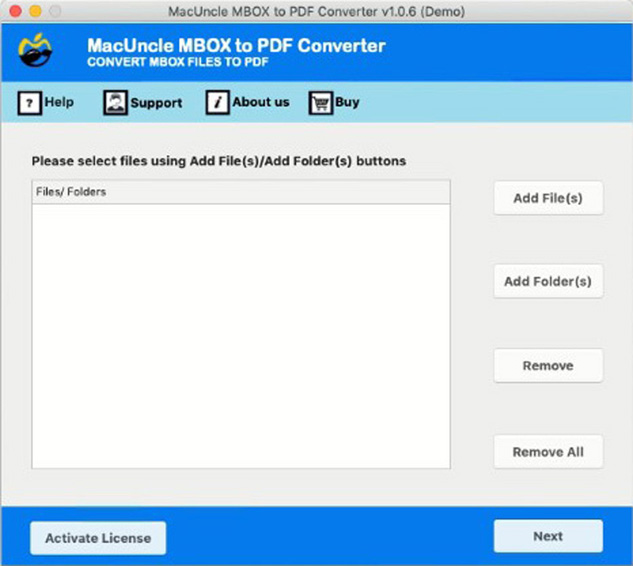This screenshot has width=633, height=566.
Task: Click the Add Folder(s) button
Action: [x=548, y=281]
